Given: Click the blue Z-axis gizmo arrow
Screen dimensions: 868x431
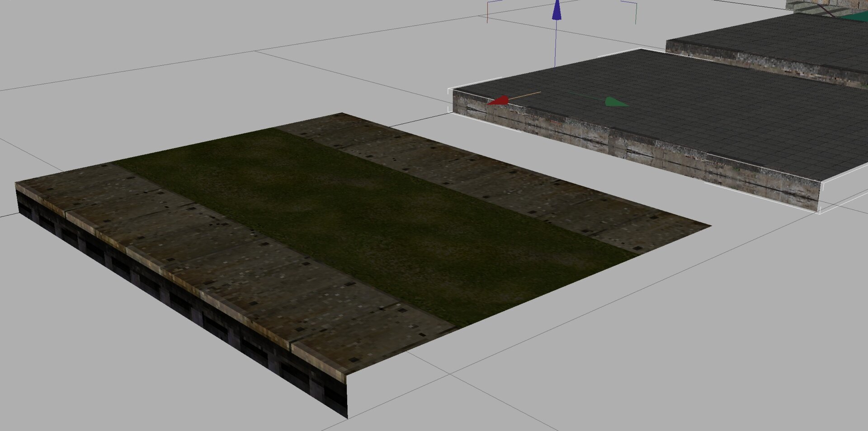Looking at the screenshot, I should point(557,11).
